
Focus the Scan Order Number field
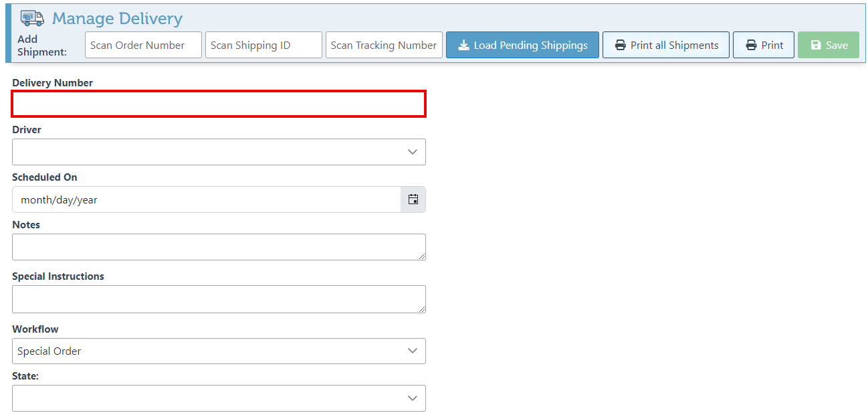click(143, 46)
